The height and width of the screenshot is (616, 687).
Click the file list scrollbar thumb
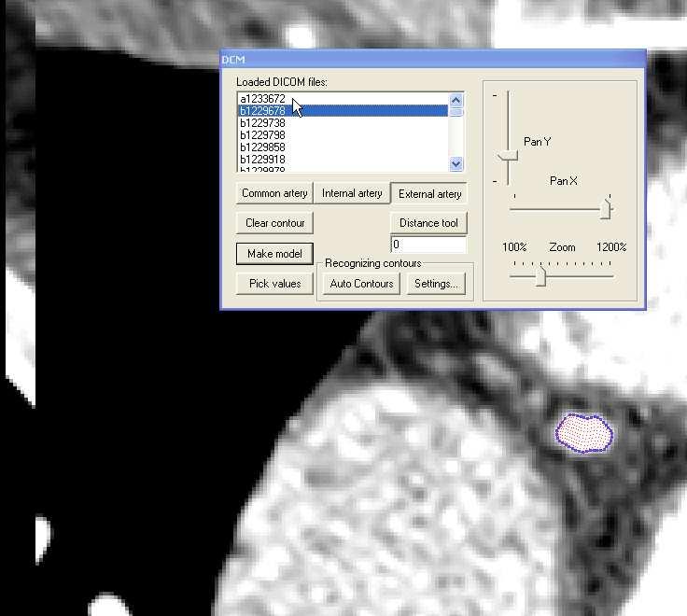coord(456,112)
